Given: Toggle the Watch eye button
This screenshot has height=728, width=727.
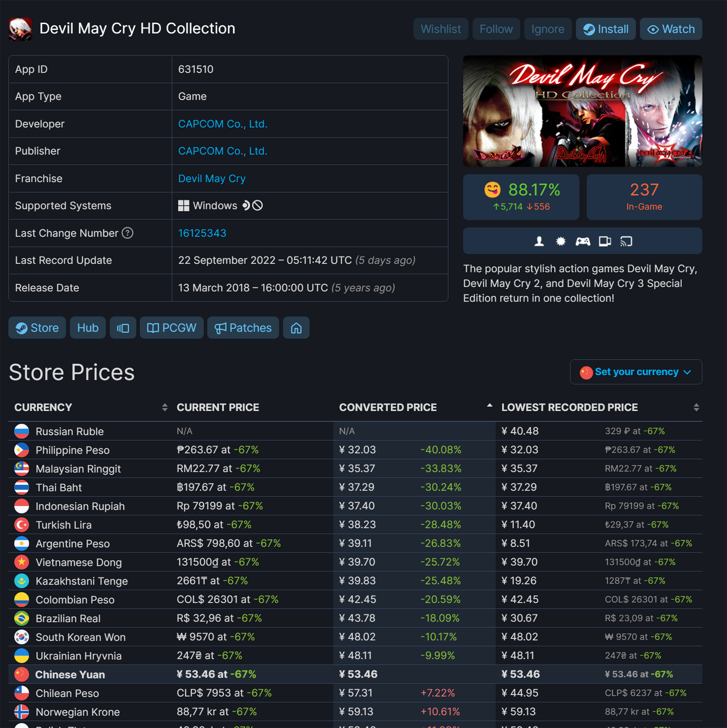Looking at the screenshot, I should 671,29.
